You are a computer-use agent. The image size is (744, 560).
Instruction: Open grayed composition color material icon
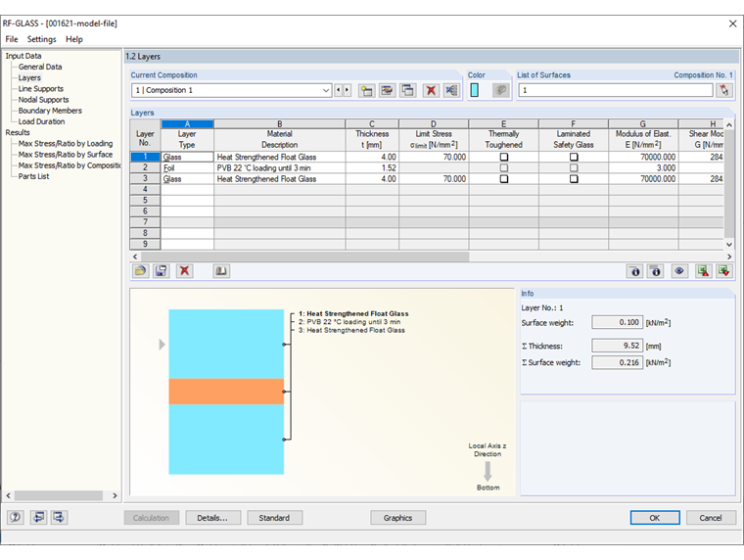[x=500, y=90]
